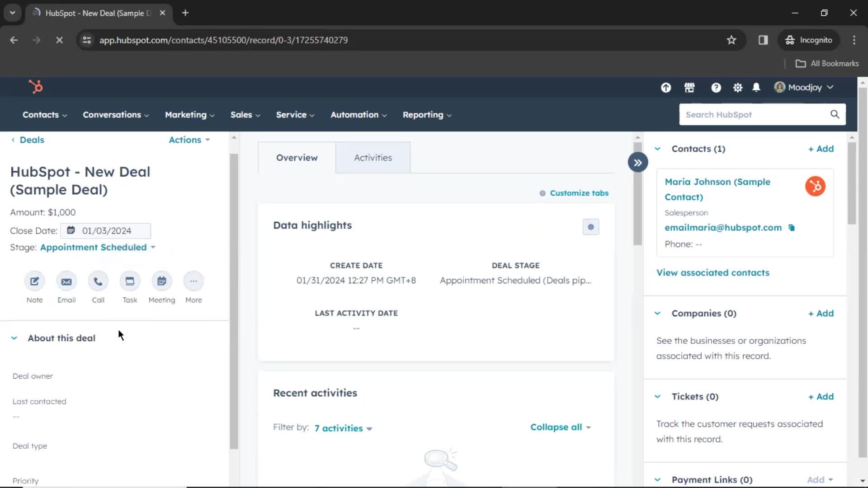Open the Collapse all dropdown
The image size is (868, 488).
tap(561, 427)
